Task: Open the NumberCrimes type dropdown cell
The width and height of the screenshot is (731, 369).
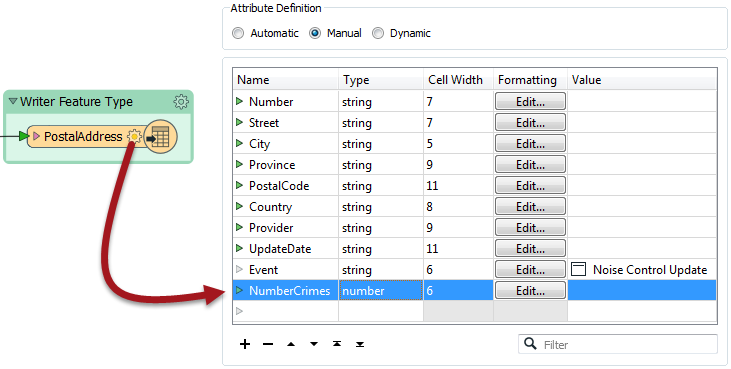Action: [381, 290]
